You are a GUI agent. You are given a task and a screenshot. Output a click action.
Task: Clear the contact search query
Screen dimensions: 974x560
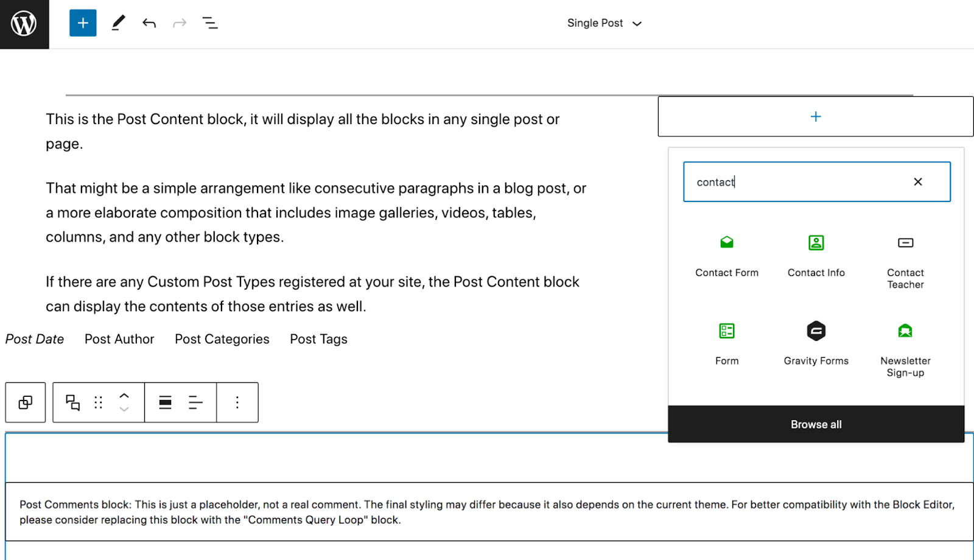(918, 181)
